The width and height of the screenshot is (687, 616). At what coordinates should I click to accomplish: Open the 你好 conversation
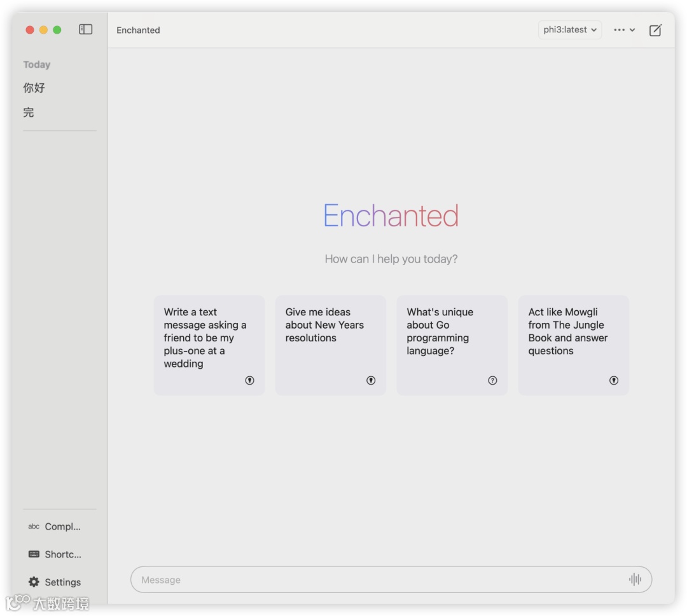click(34, 88)
